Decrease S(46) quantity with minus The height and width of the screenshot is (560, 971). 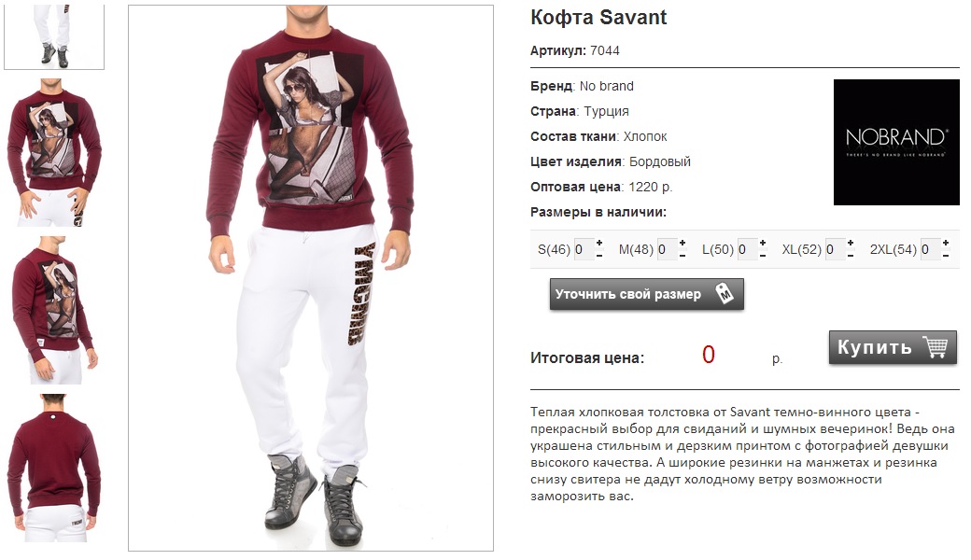tap(599, 256)
